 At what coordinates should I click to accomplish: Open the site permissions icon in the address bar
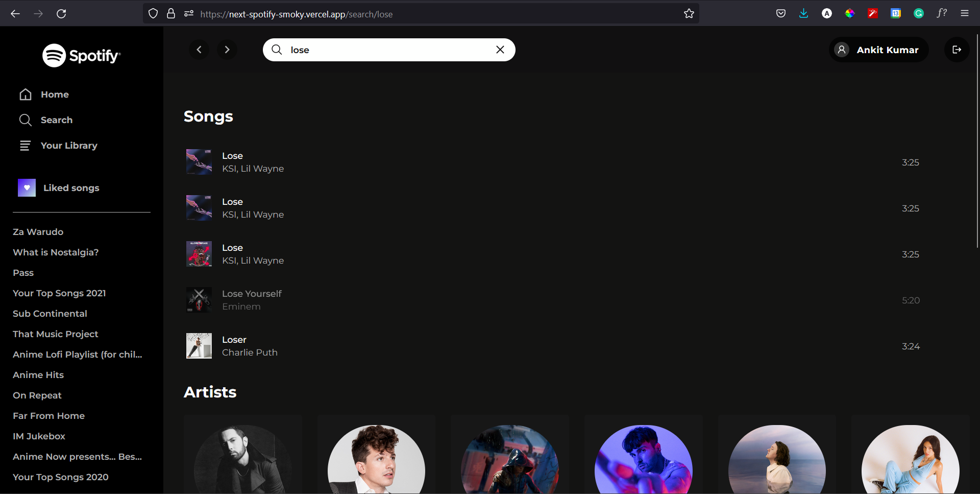click(x=189, y=14)
